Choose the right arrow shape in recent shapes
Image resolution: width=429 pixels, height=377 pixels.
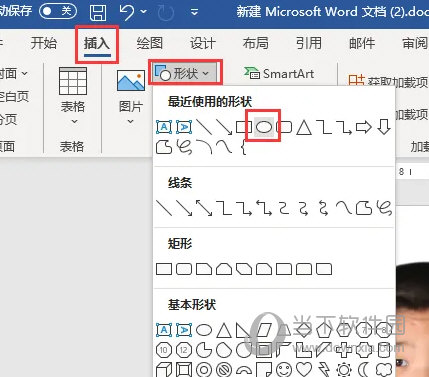364,127
